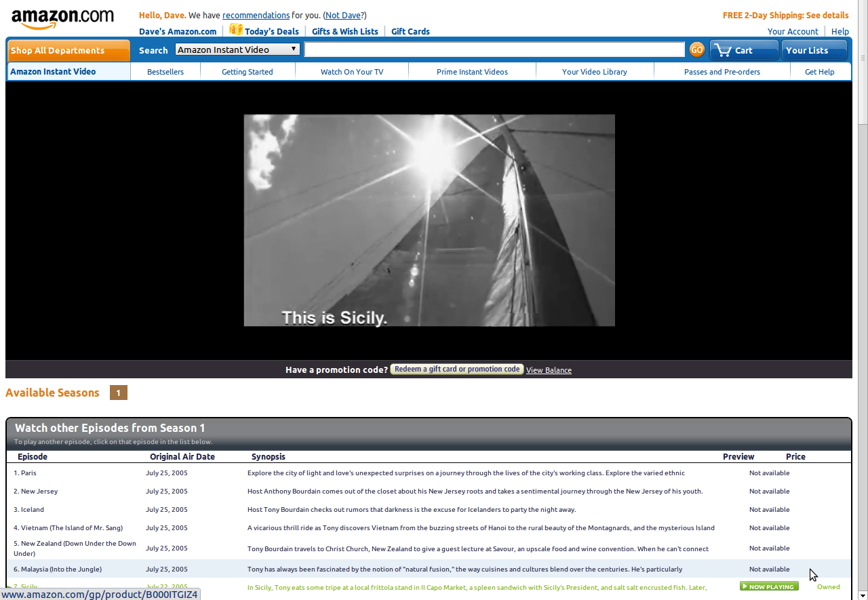Open the Get Help tab
The height and width of the screenshot is (600, 868).
point(820,71)
